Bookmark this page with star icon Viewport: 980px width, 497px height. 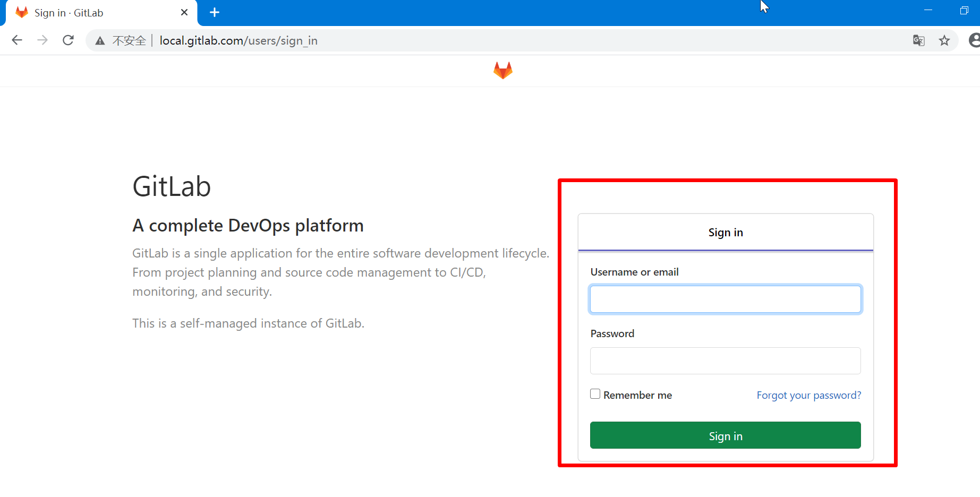tap(944, 40)
